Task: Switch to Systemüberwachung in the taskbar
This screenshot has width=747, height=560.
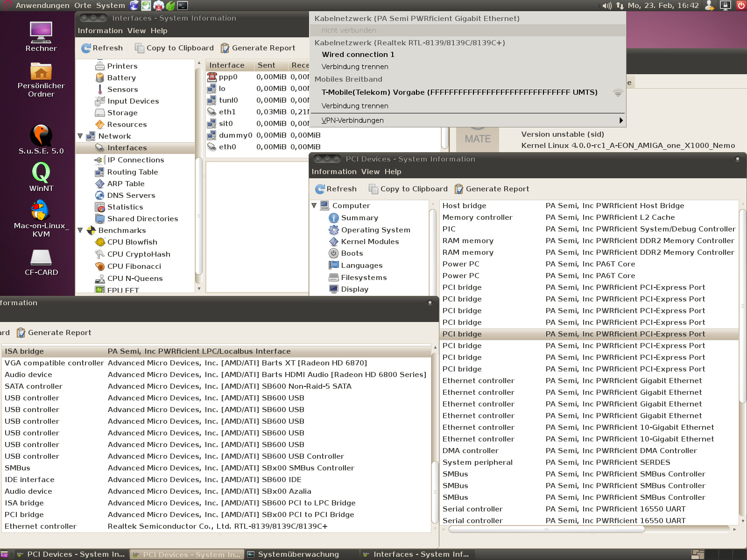Action: point(299,554)
